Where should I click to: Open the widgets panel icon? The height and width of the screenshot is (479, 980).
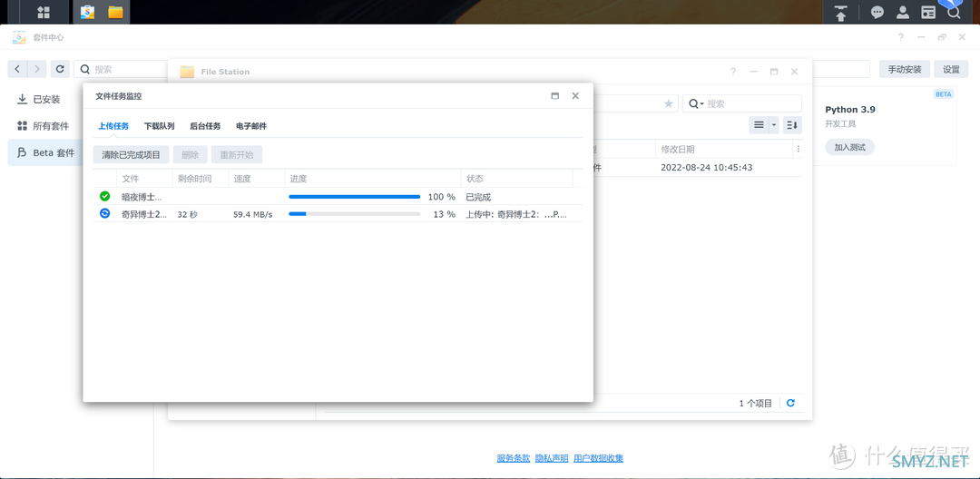(x=929, y=12)
